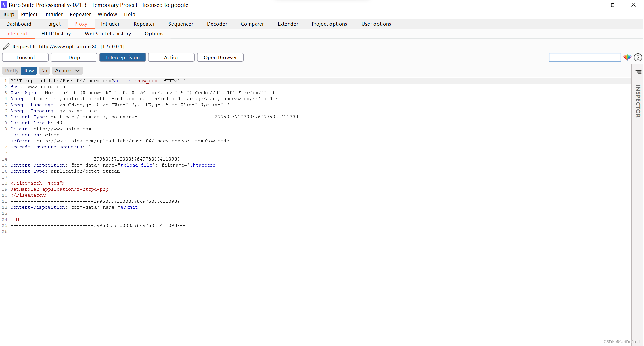Expand the Actions dropdown

point(67,71)
